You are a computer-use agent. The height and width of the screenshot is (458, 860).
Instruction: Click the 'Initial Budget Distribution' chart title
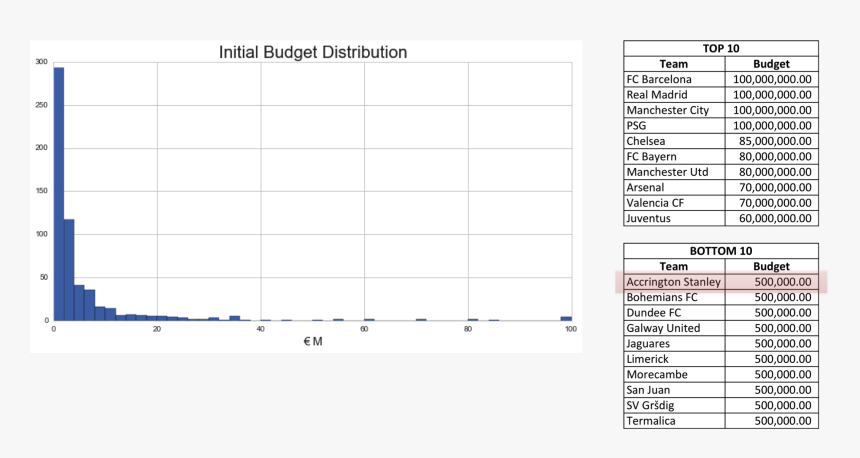[313, 52]
